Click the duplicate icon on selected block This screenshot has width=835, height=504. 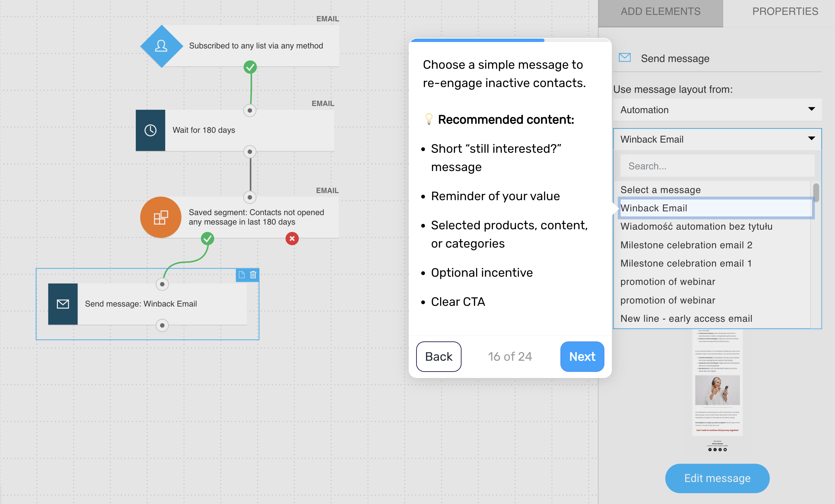[x=242, y=275]
